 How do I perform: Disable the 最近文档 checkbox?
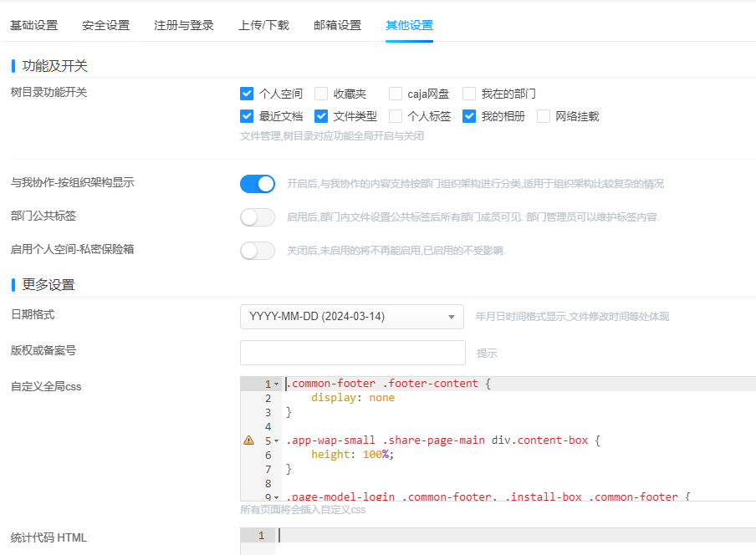tap(247, 116)
